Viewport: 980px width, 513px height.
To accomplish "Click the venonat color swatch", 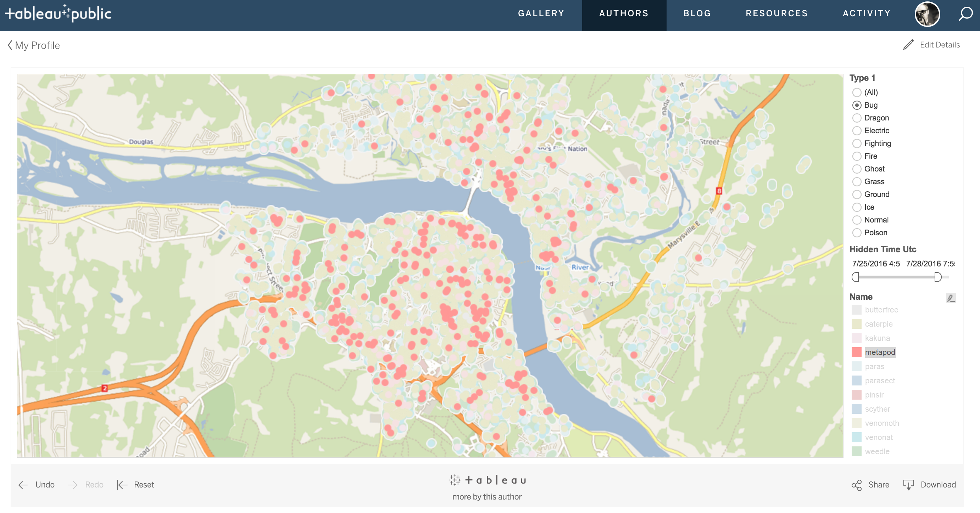I will pos(856,437).
